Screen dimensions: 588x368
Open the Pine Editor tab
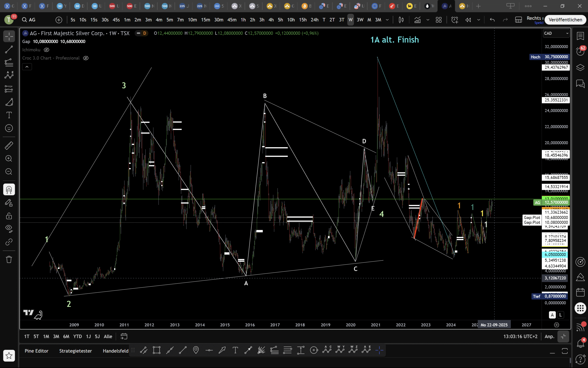coord(36,351)
